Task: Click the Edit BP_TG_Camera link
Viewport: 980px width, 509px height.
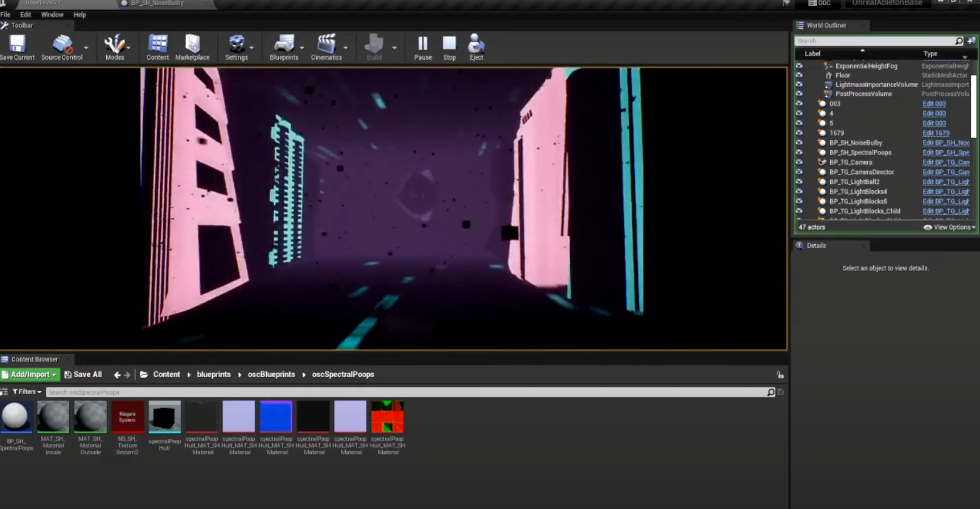Action: click(x=945, y=163)
